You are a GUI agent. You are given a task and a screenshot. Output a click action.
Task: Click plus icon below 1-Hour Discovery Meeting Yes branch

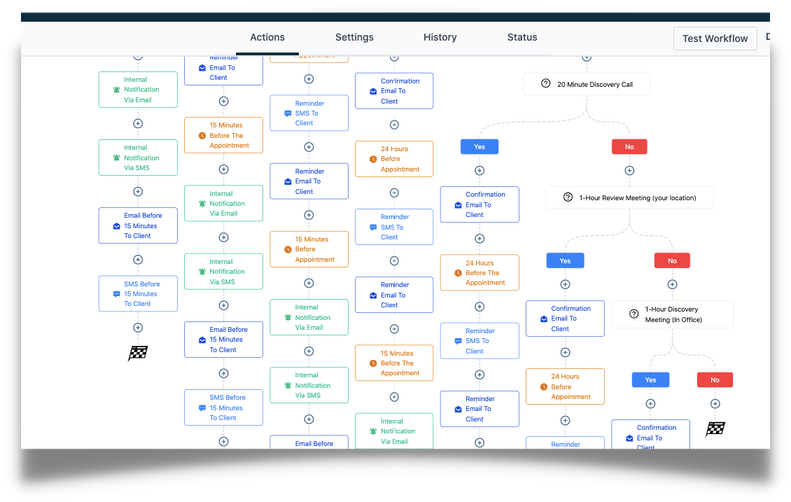[650, 404]
